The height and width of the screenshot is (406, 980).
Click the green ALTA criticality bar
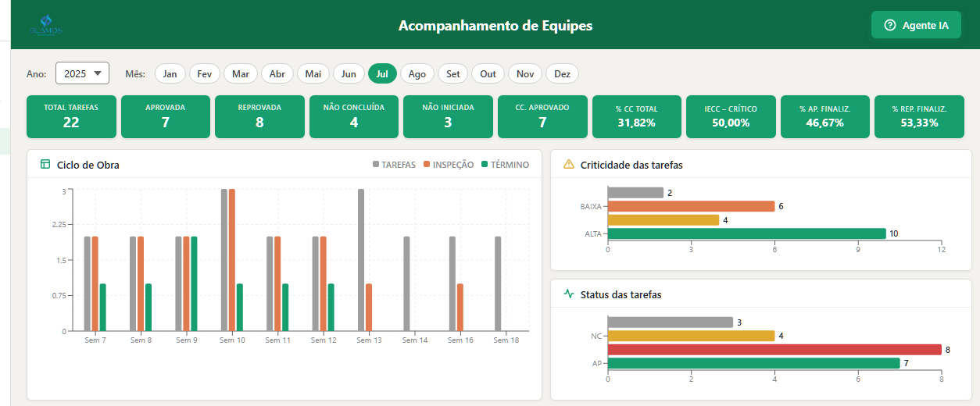click(x=746, y=233)
